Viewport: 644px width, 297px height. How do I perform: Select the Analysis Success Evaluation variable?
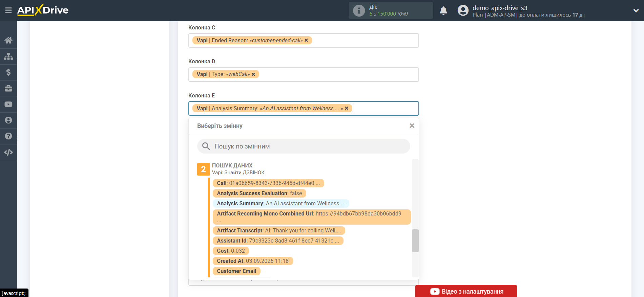click(259, 193)
